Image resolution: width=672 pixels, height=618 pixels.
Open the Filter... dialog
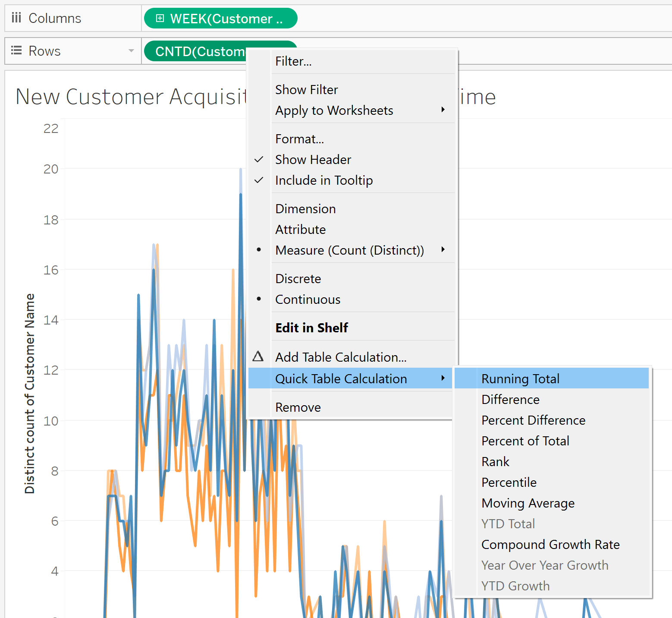point(293,61)
